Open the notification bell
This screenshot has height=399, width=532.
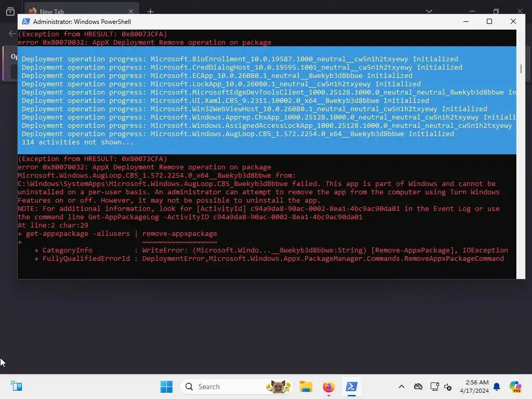click(x=497, y=387)
